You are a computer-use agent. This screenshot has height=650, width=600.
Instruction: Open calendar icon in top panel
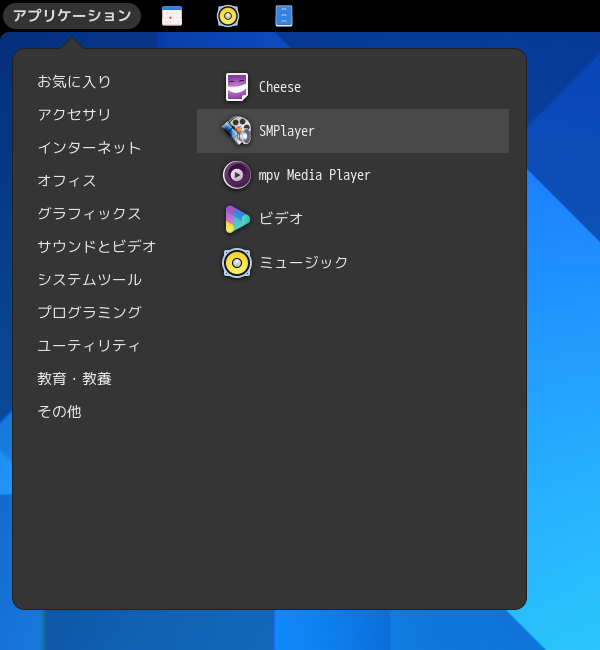point(172,16)
